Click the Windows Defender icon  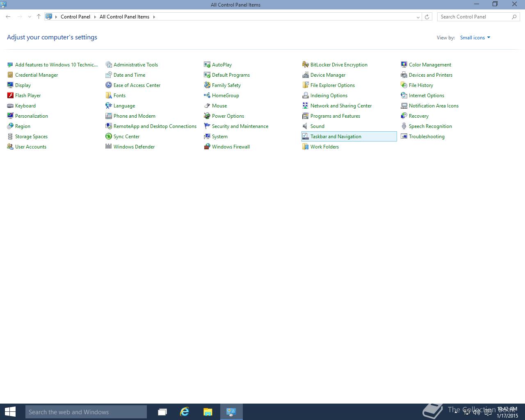click(109, 146)
